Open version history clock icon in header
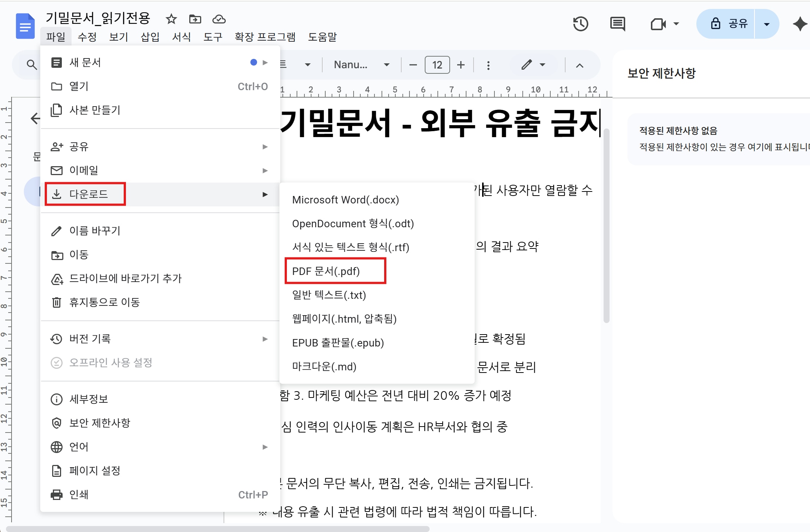810x532 pixels. click(580, 24)
